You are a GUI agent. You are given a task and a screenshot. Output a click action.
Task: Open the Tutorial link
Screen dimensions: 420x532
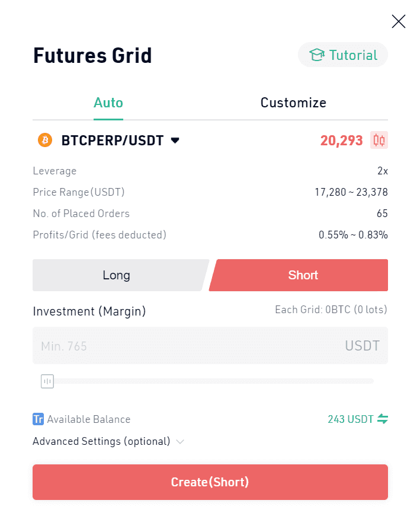343,55
